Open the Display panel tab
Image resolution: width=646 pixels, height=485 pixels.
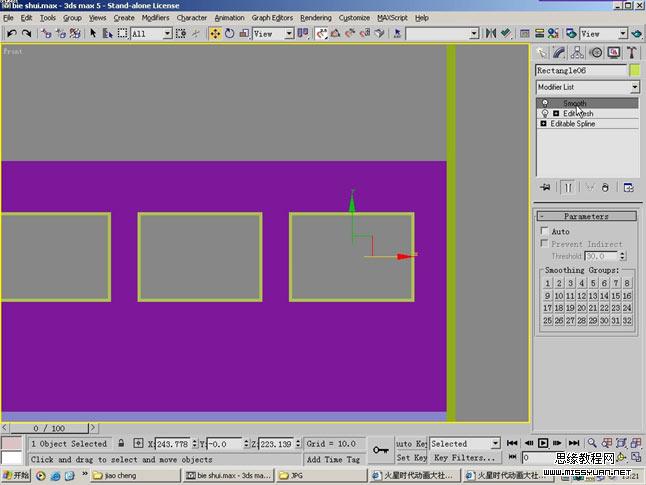[614, 53]
